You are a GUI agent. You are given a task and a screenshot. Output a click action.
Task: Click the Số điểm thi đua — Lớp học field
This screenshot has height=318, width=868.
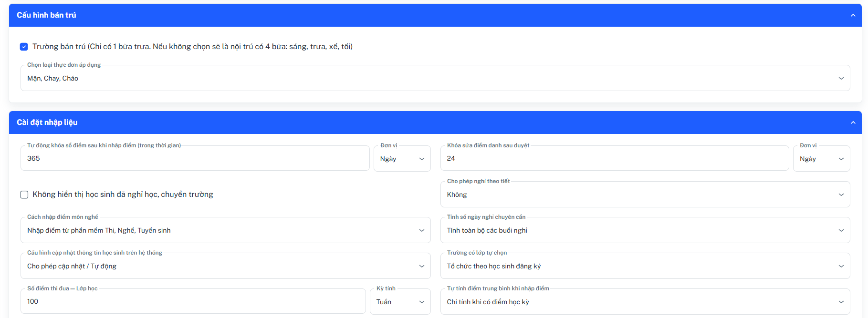(193, 301)
